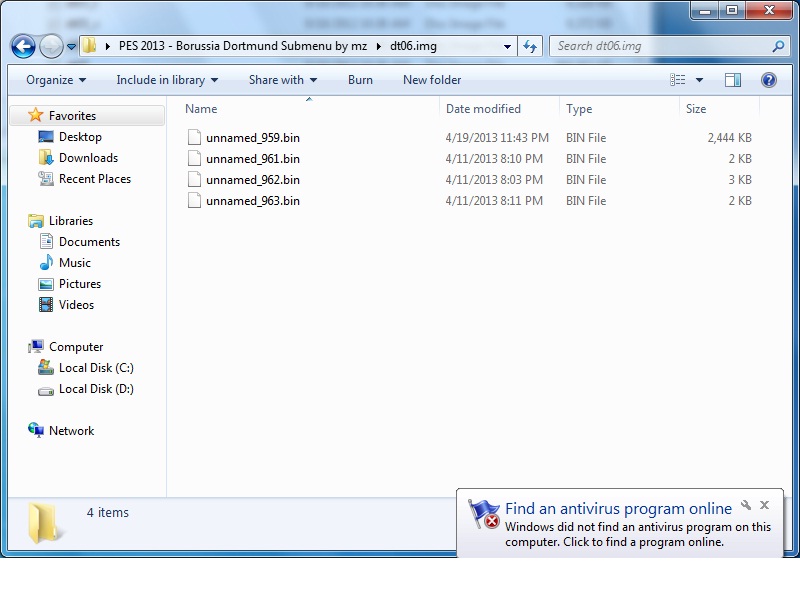Select PES 2013 - Borussia Dortmund Submenu breadcrumb
The width and height of the screenshot is (800, 614).
pyautogui.click(x=243, y=46)
